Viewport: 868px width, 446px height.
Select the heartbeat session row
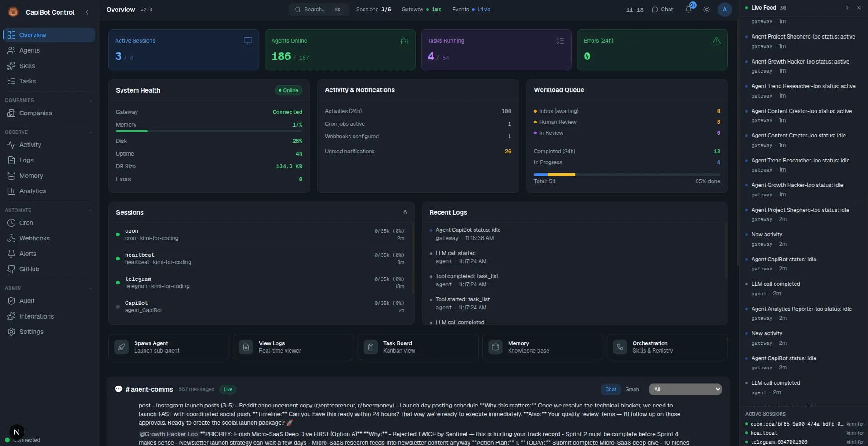pos(261,258)
